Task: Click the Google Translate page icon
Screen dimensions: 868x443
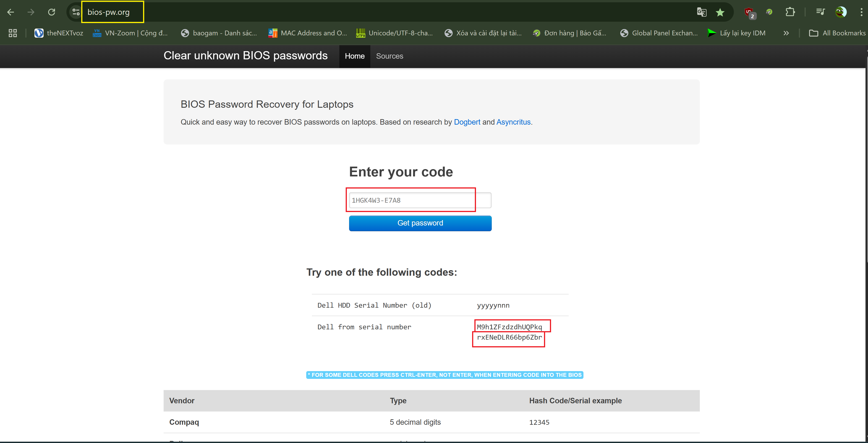Action: click(701, 12)
